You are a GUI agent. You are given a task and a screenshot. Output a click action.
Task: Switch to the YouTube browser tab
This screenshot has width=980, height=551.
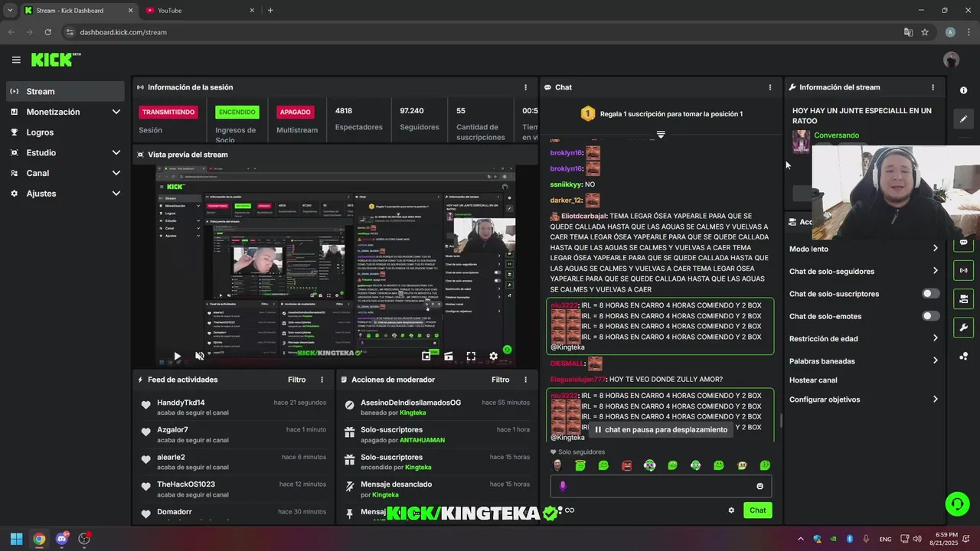pos(200,11)
